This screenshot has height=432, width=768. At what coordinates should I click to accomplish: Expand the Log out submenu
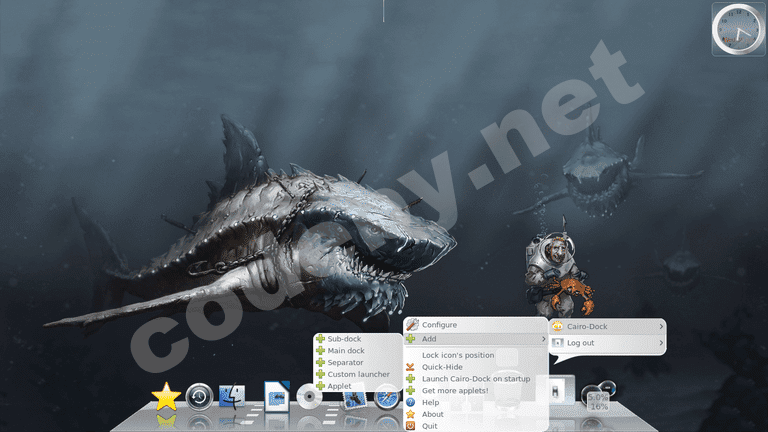[x=606, y=343]
